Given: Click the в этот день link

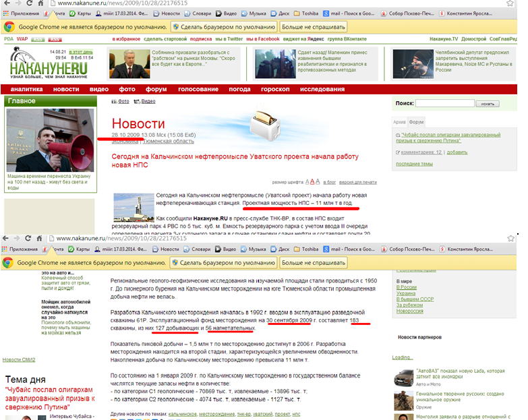Looking at the screenshot, I should (x=81, y=52).
